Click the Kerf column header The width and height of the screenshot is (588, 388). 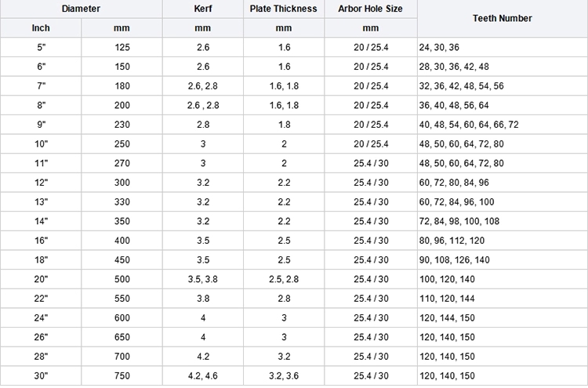pos(202,9)
